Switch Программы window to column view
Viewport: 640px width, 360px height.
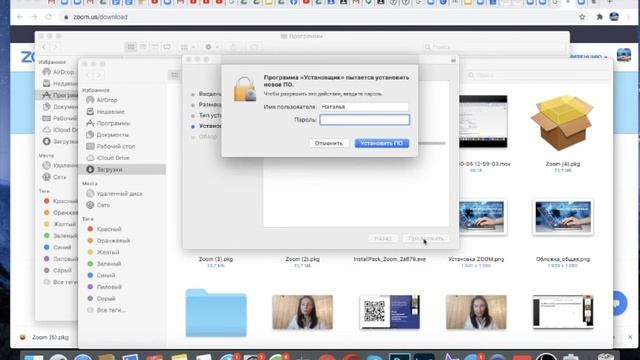[155, 47]
